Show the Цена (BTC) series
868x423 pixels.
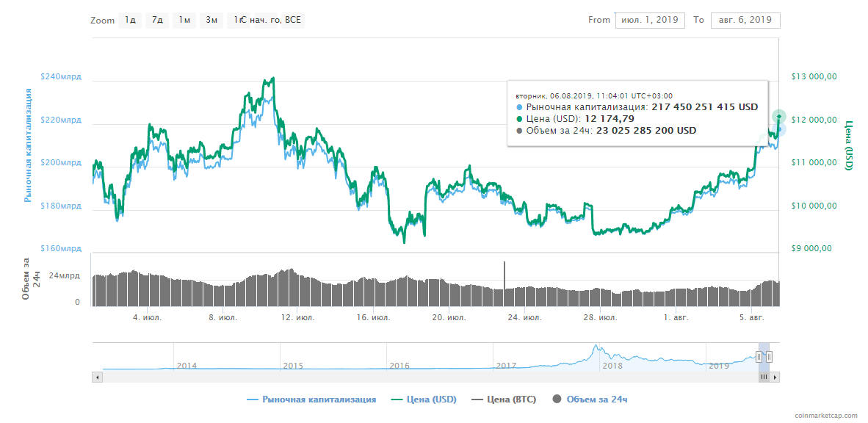point(504,399)
